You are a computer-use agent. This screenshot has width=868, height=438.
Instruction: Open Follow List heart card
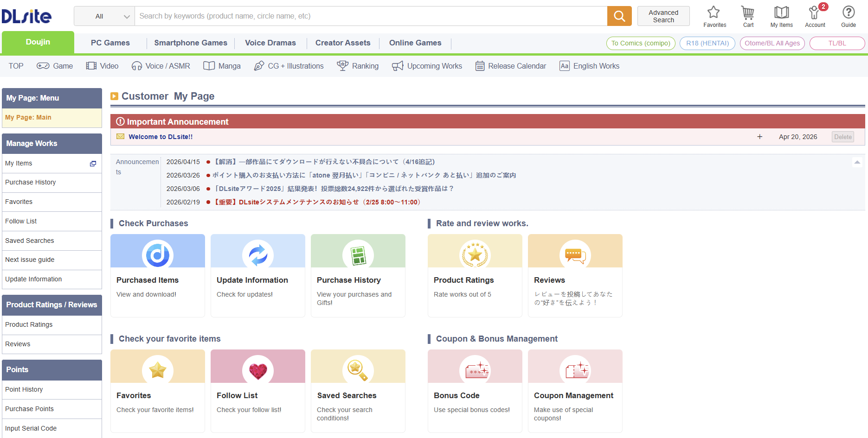258,391
